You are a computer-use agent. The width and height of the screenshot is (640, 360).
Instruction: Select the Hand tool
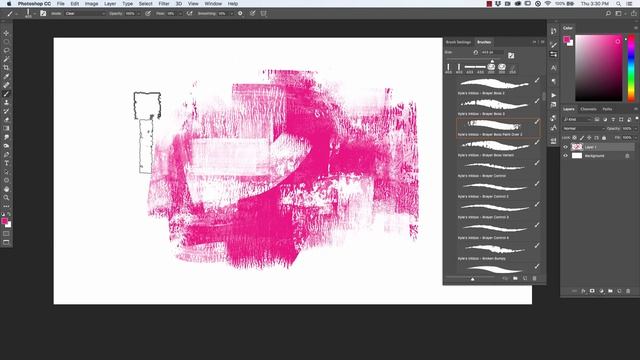click(x=6, y=189)
